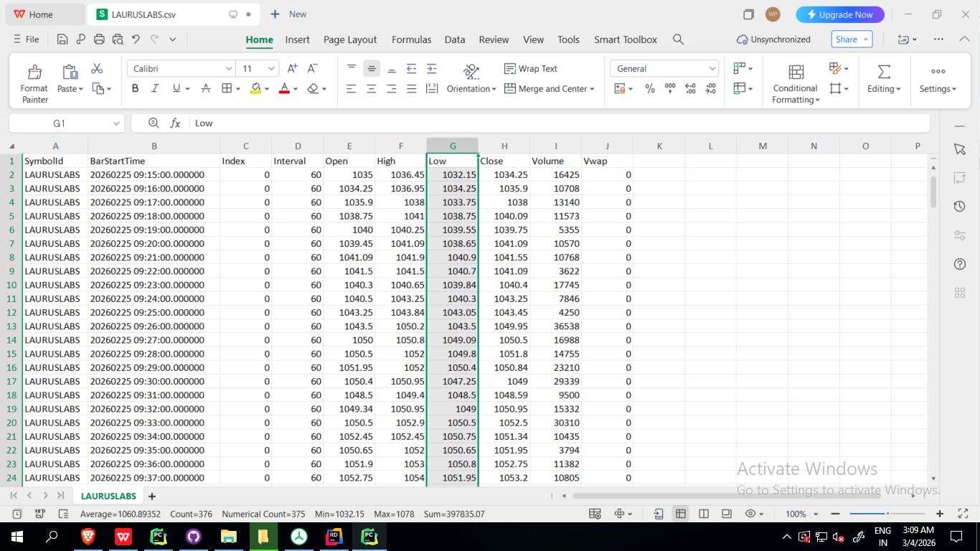Click the add new sheet plus button
980x551 pixels.
coord(151,496)
